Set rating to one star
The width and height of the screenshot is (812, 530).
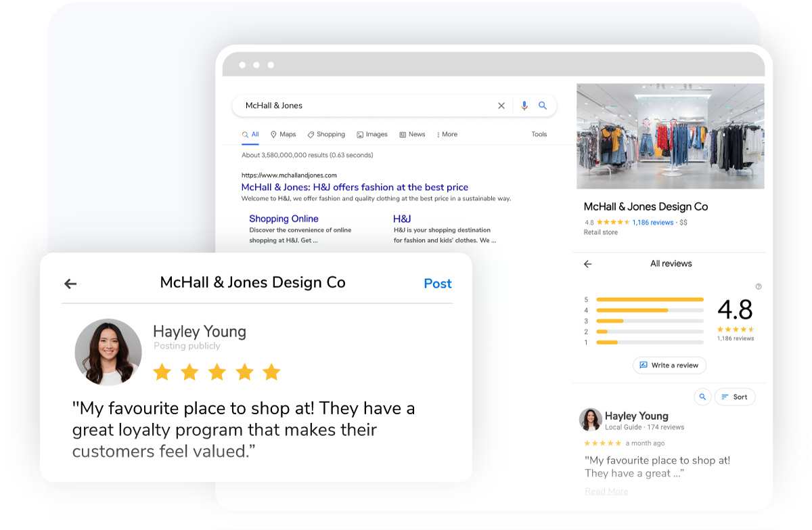point(162,372)
